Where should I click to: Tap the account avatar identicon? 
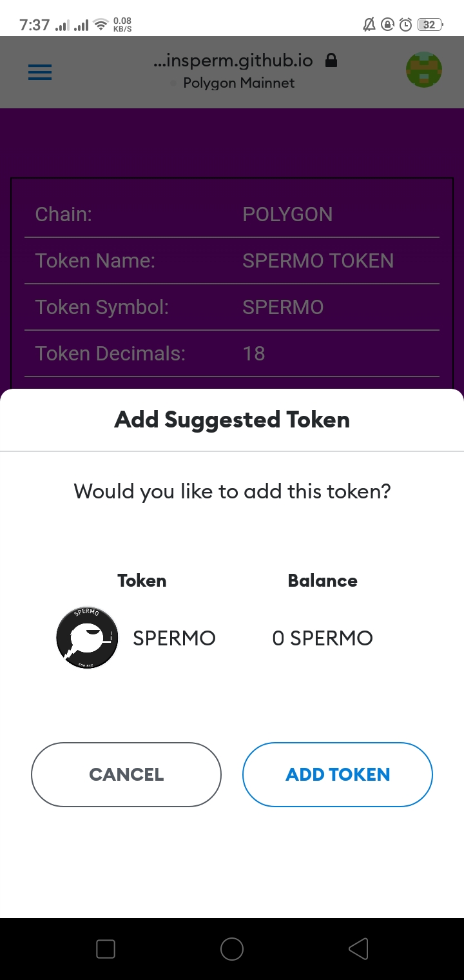(x=423, y=70)
